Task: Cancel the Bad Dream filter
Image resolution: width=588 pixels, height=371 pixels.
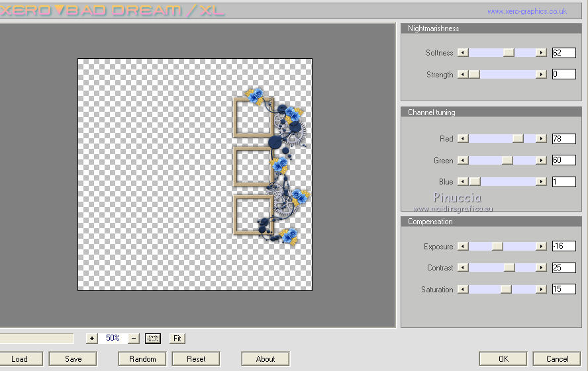Action: click(558, 358)
